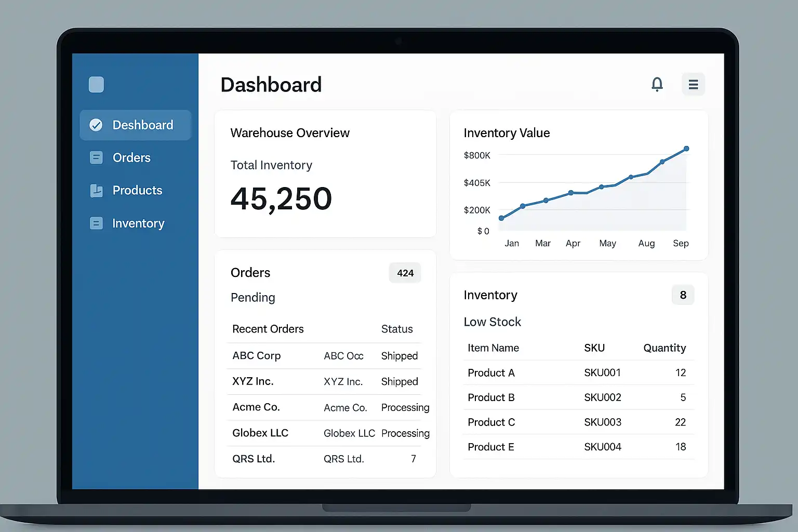Click the Status column header

pos(397,329)
